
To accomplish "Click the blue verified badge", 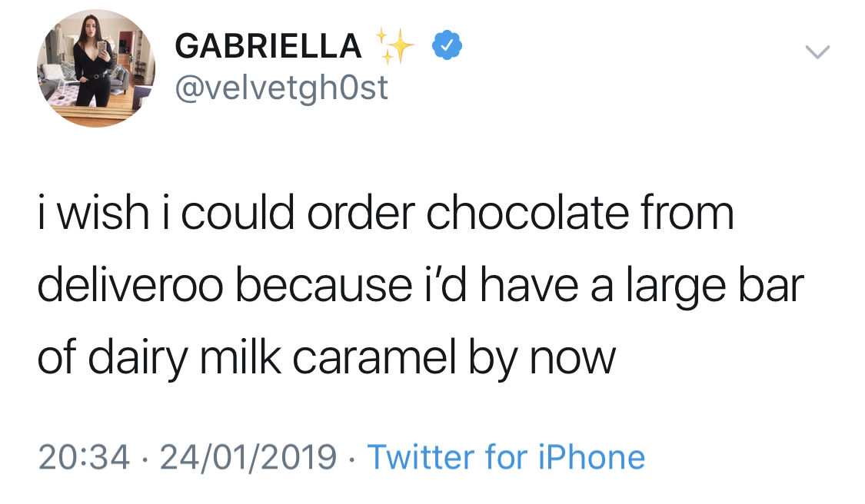I will tap(447, 45).
